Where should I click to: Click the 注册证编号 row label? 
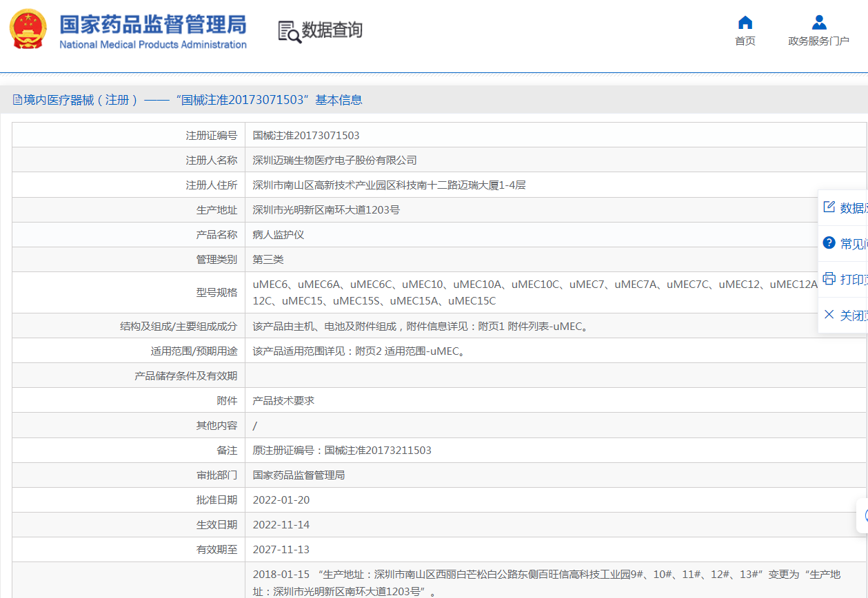coord(212,136)
